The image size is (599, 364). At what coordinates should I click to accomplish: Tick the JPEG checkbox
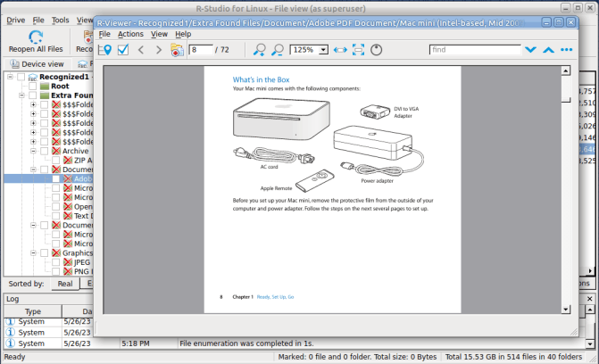coord(55,262)
